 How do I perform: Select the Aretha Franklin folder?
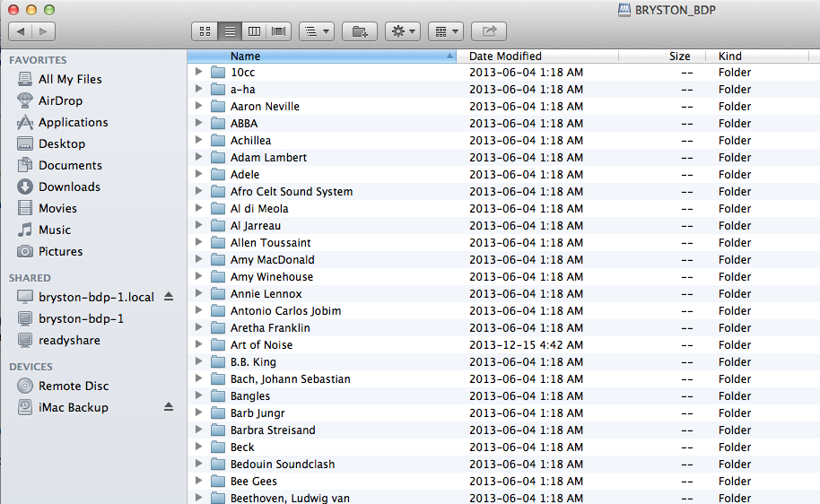[x=270, y=328]
